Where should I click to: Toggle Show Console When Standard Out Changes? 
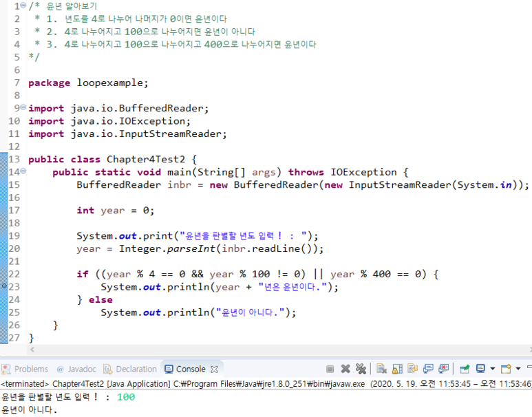coord(428,369)
